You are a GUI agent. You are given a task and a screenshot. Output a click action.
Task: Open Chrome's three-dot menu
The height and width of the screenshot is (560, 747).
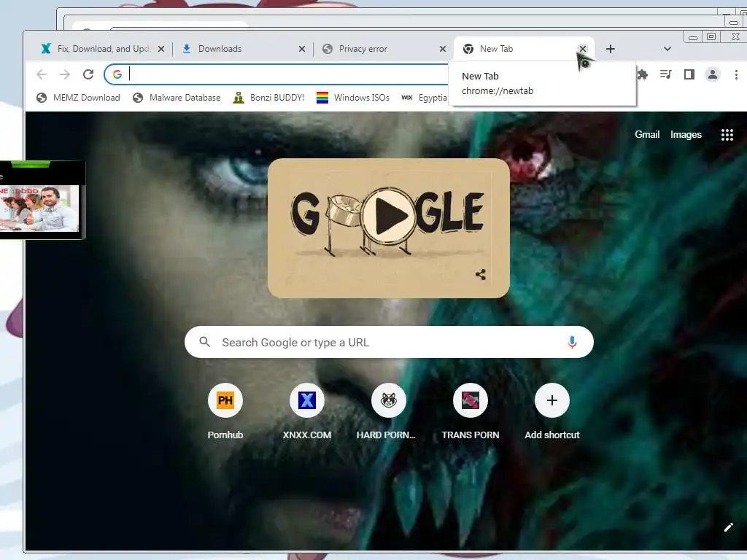(x=736, y=75)
